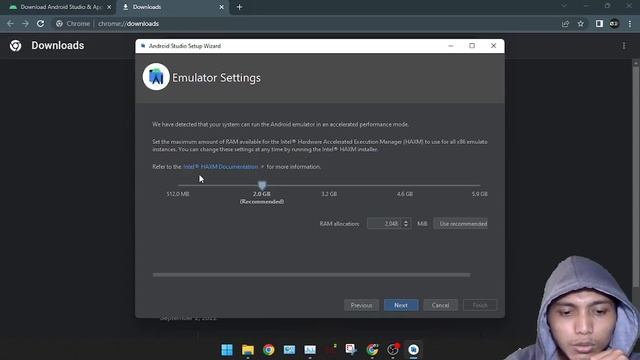Open Android Studio from taskbar
This screenshot has height=360, width=640.
[x=413, y=350]
